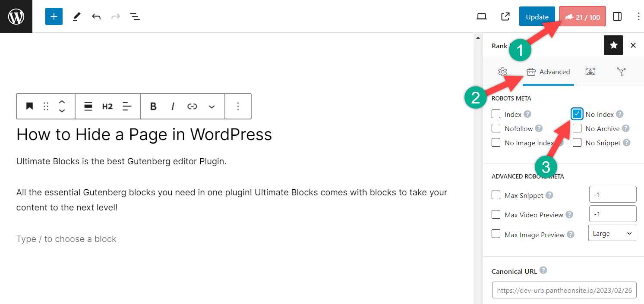Select the Tools pencil icon
This screenshot has width=644, height=304.
click(x=76, y=17)
